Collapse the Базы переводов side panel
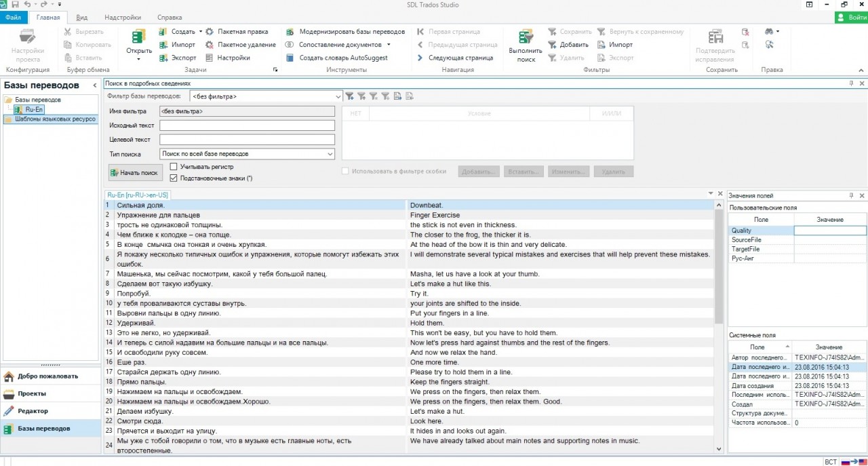868x466 pixels. click(x=95, y=85)
